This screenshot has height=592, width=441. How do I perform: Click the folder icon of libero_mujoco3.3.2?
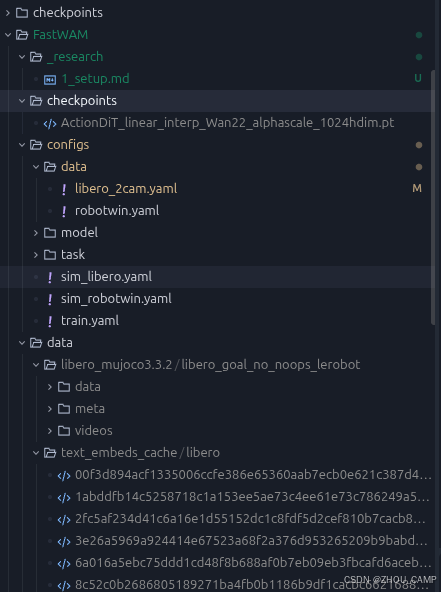point(50,365)
